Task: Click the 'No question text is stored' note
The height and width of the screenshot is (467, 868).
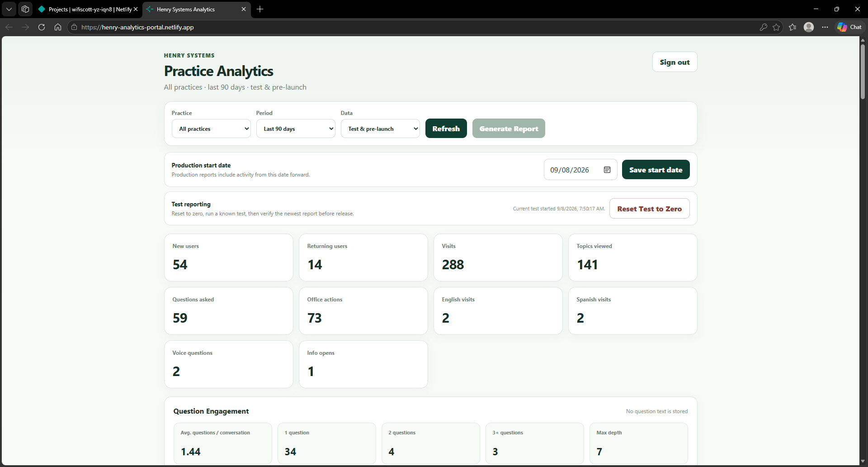Action: point(657,411)
